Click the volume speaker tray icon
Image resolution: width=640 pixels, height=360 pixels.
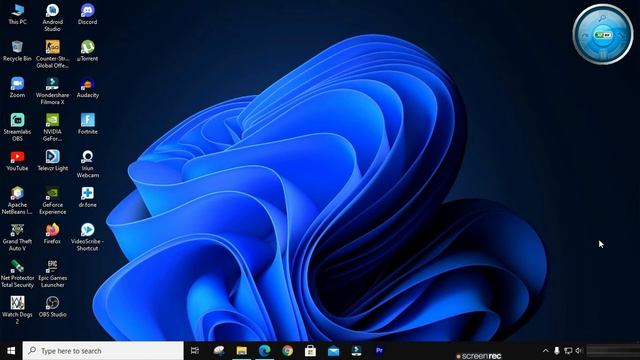click(x=579, y=351)
